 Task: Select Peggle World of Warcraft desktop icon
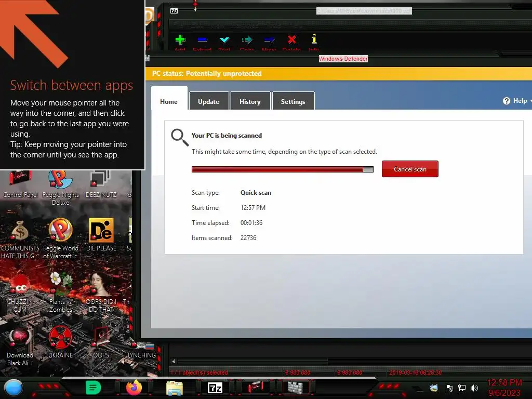tap(60, 239)
